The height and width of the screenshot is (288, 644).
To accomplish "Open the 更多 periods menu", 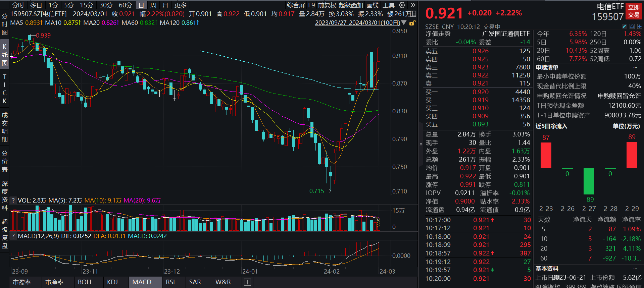I will pos(181,5).
